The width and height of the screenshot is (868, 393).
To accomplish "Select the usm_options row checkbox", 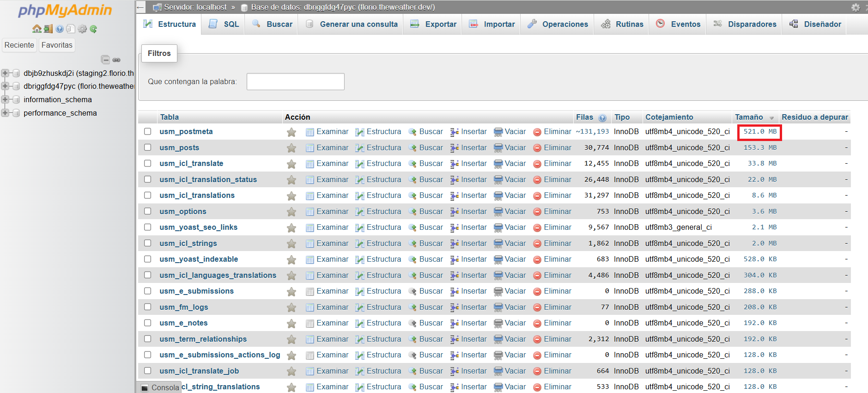I will click(x=147, y=211).
